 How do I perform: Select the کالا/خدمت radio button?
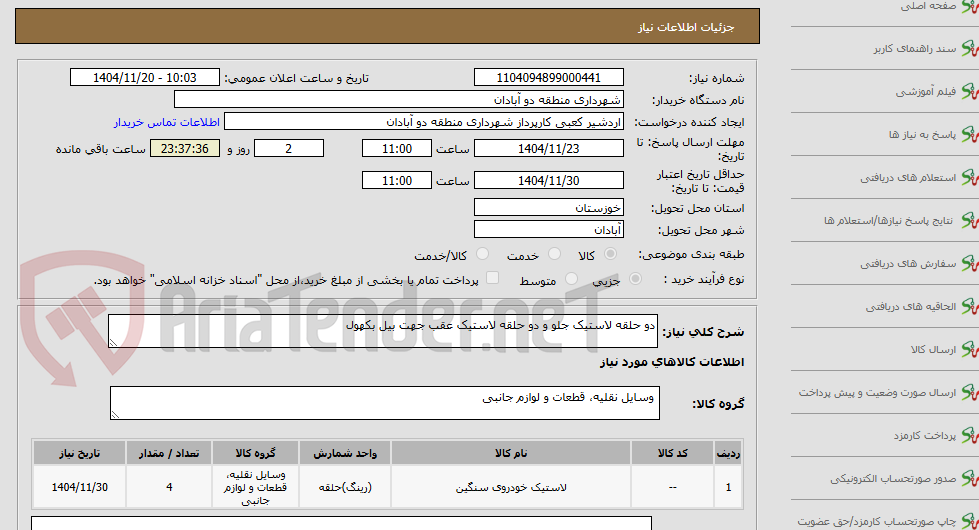[482, 254]
